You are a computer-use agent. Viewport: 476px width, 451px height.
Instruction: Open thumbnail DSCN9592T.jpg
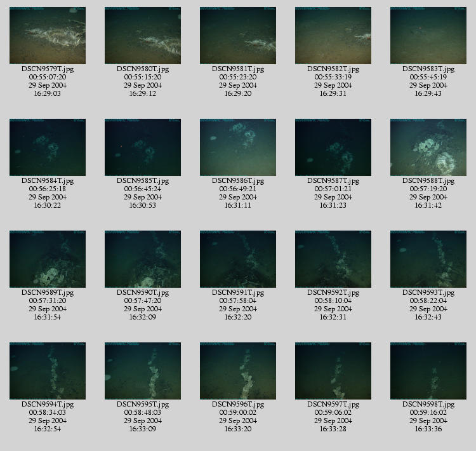pyautogui.click(x=333, y=259)
